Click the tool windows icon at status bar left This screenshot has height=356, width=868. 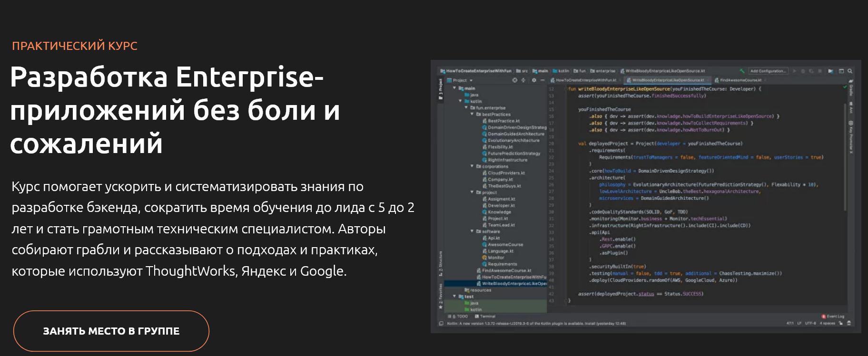(x=441, y=324)
